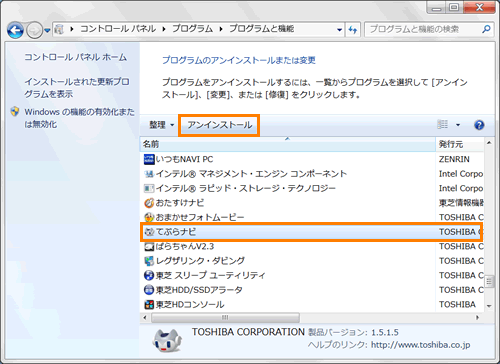Click the てぶらナビ row icon
The height and width of the screenshot is (364, 500).
coord(149,232)
